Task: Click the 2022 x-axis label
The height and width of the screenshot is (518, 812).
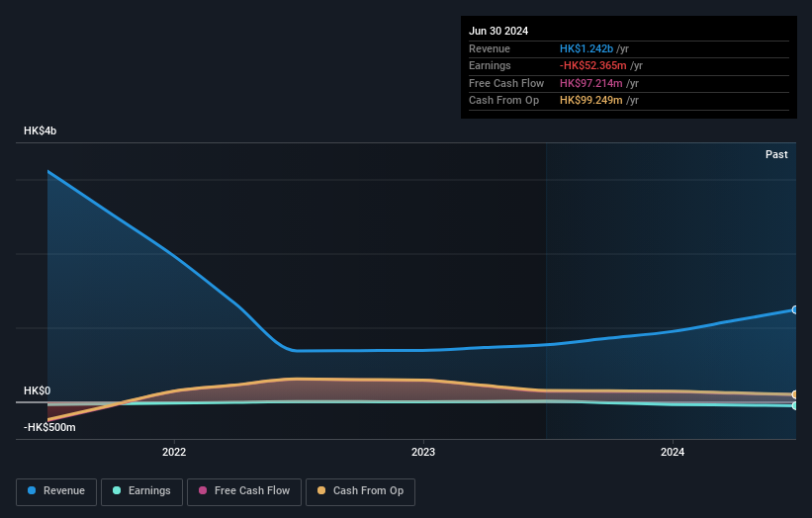Action: coord(174,453)
